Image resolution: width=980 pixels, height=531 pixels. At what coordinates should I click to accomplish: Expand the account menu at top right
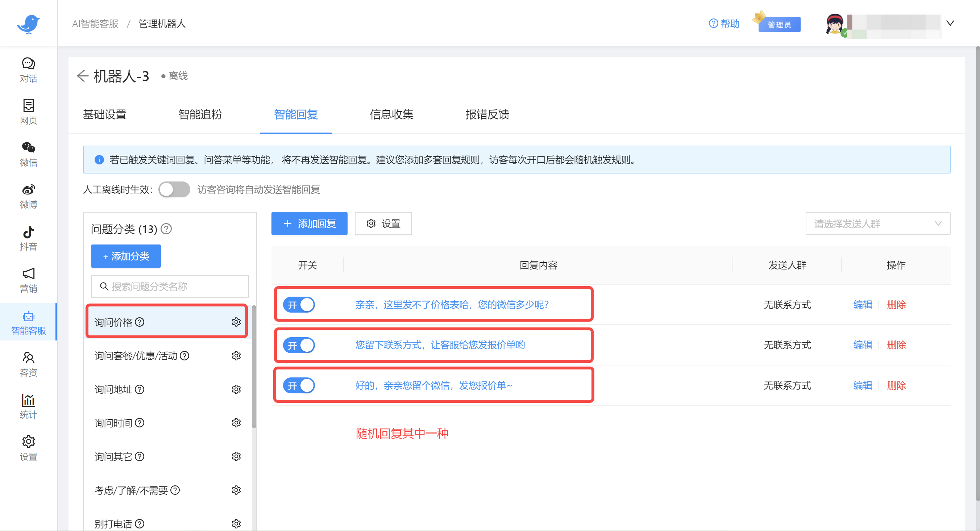click(x=950, y=23)
